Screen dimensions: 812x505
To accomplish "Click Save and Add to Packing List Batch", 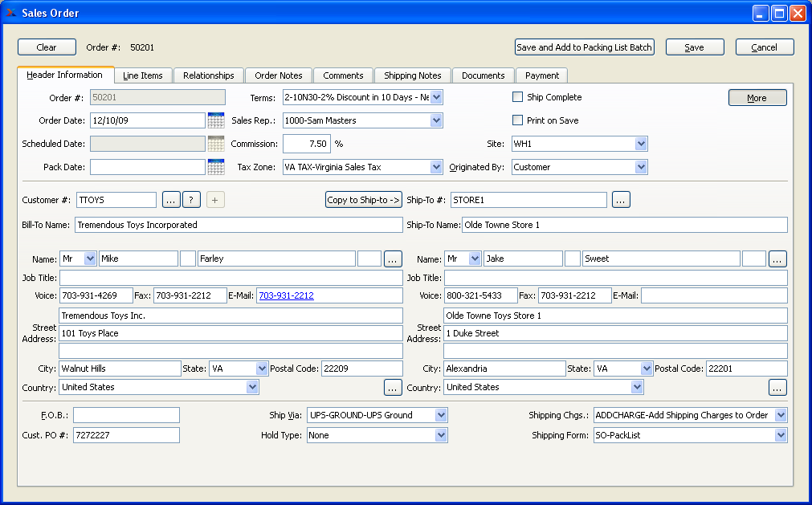I will (584, 47).
